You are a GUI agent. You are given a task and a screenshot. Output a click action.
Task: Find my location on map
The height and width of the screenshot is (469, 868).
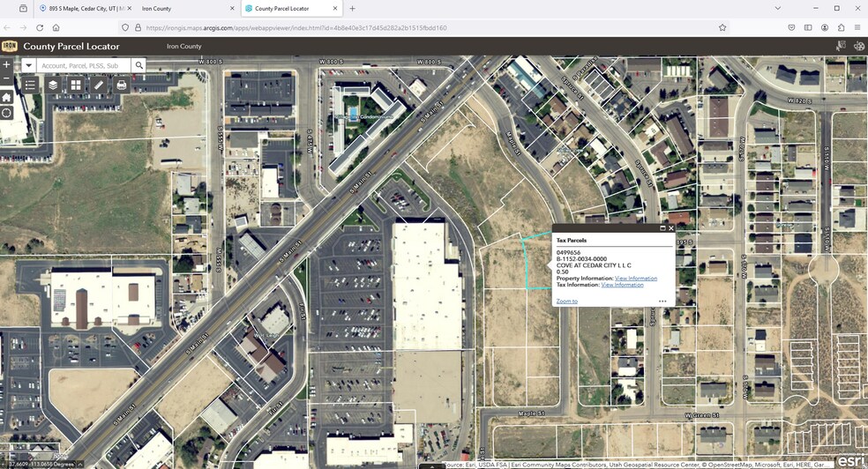click(7, 113)
